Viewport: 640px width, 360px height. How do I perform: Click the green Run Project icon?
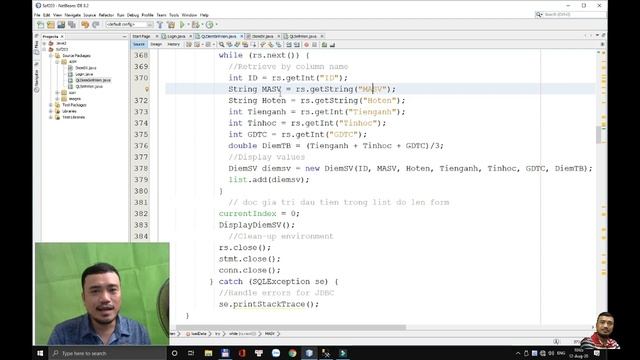[x=182, y=25]
